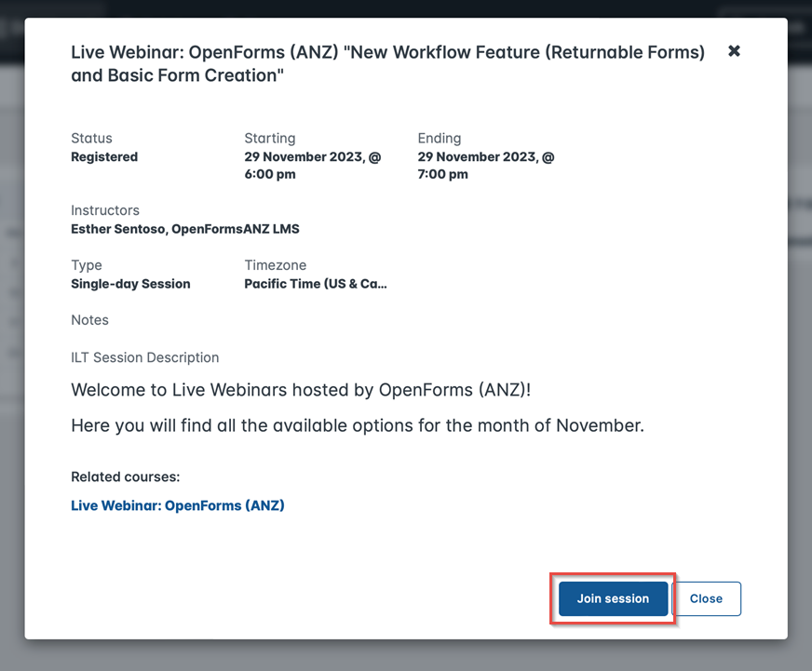812x671 pixels.
Task: Click the Join session button
Action: (x=612, y=598)
